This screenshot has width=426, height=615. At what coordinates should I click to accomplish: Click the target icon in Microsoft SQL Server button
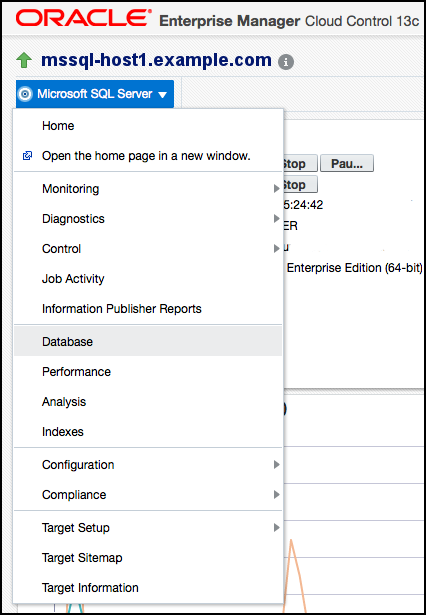(25, 94)
